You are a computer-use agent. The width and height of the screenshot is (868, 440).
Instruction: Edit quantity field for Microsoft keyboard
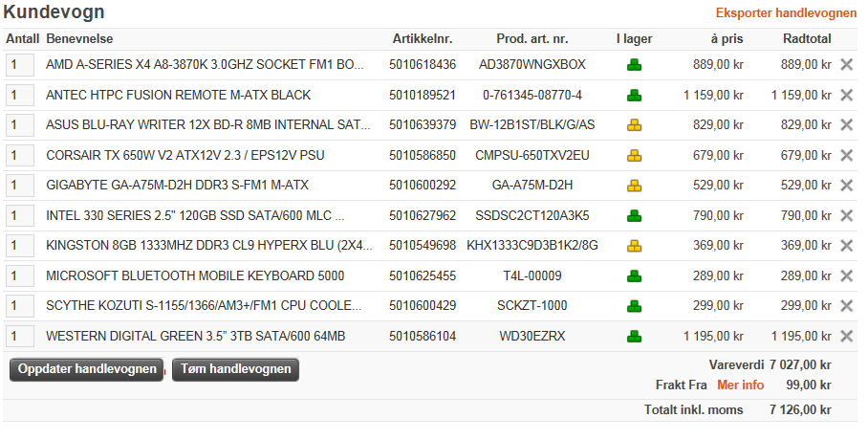(x=20, y=276)
